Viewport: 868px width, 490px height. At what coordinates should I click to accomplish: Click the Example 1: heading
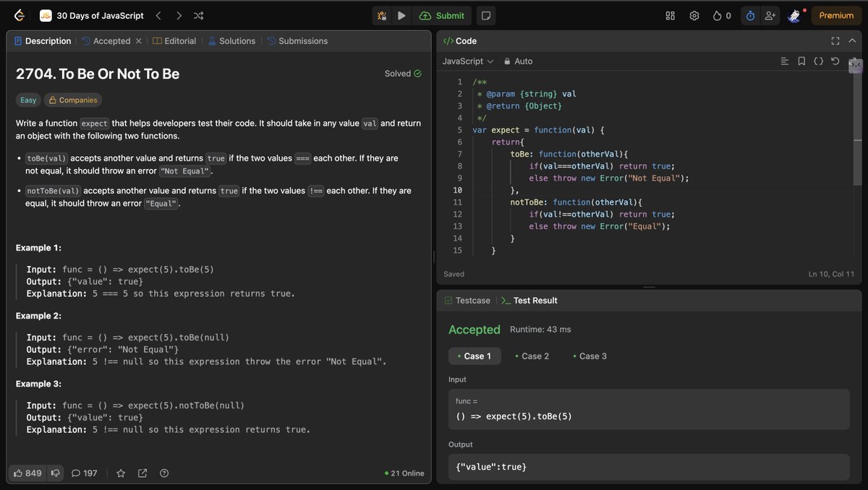click(x=38, y=248)
